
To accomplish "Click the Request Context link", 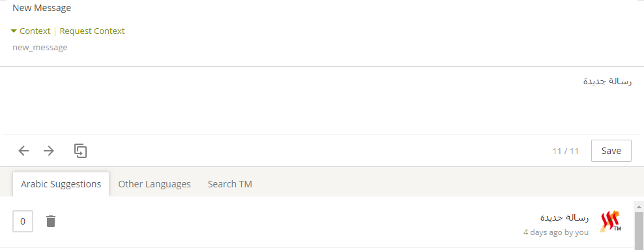I will point(92,31).
